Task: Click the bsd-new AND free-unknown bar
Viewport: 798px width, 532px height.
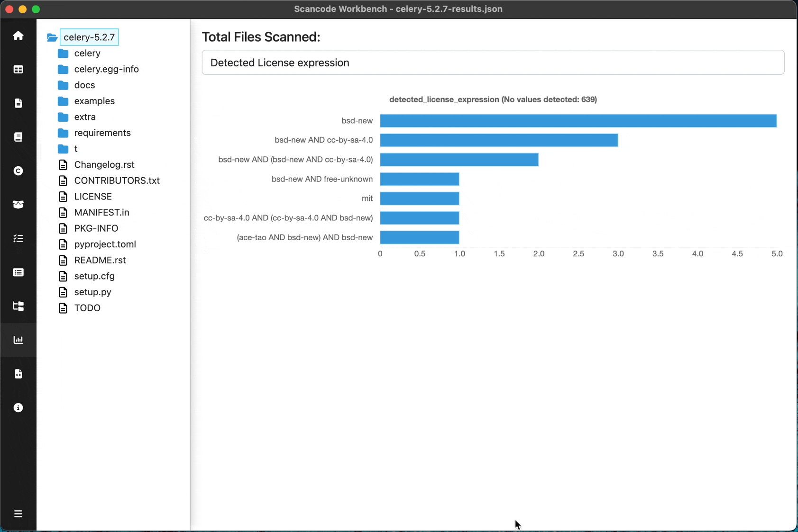Action: click(x=420, y=179)
